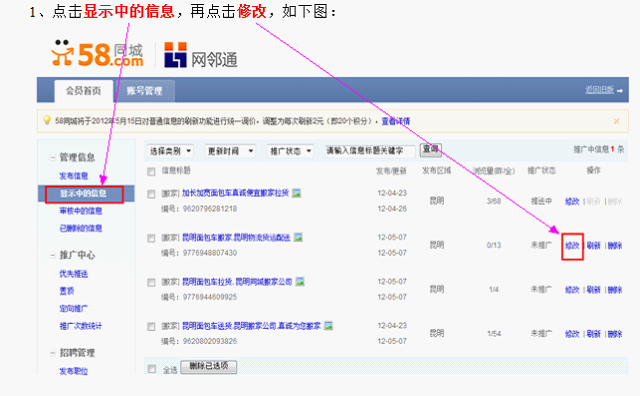The height and width of the screenshot is (396, 640).
Task: Check the box for listing 9776948807430
Action: 151,238
